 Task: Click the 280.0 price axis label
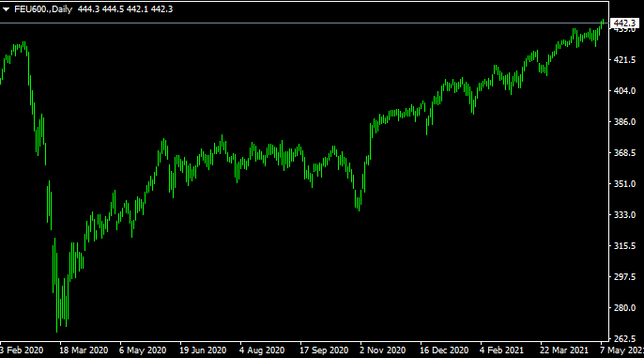coord(624,308)
